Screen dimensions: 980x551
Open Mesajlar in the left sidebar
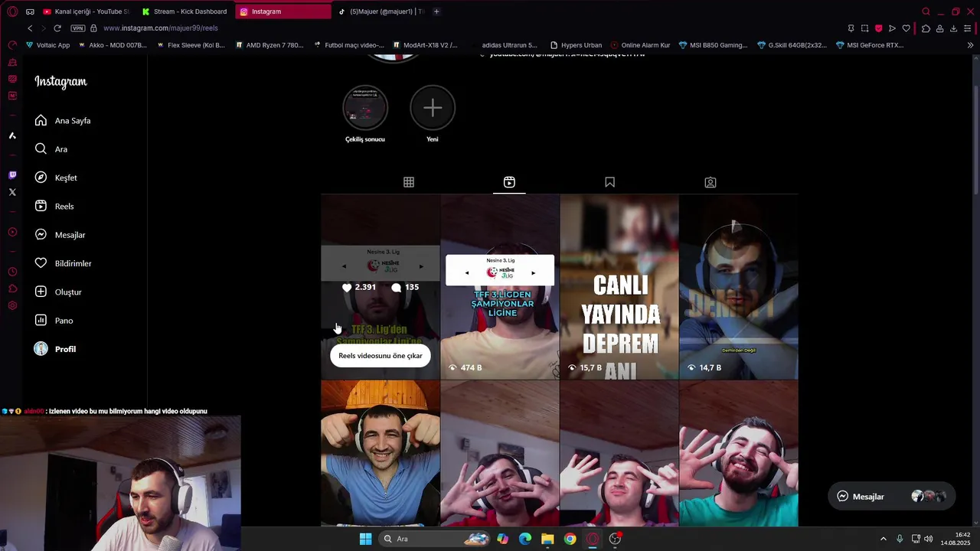tap(60, 235)
